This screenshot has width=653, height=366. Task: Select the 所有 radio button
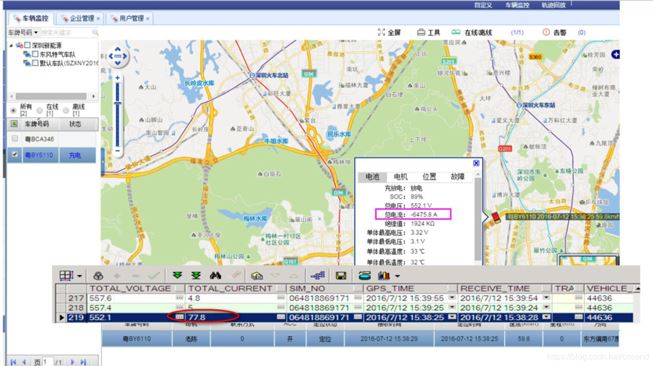pyautogui.click(x=13, y=111)
